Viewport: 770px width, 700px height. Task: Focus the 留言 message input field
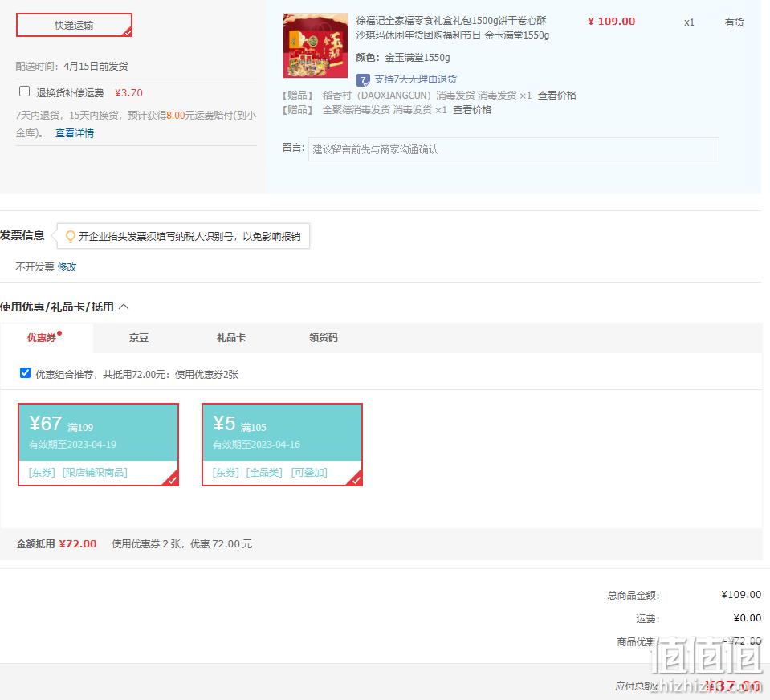pos(514,149)
